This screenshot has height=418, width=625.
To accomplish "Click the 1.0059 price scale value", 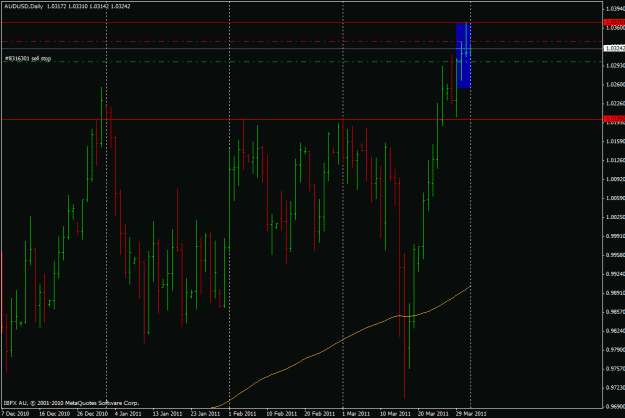I will click(x=615, y=198).
